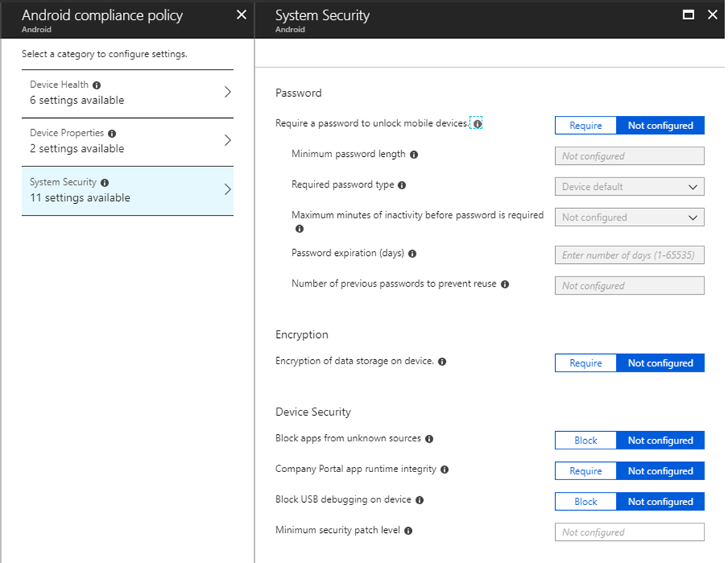Click info icon next to Password expiration (days)
The width and height of the screenshot is (728, 563).
coord(413,254)
